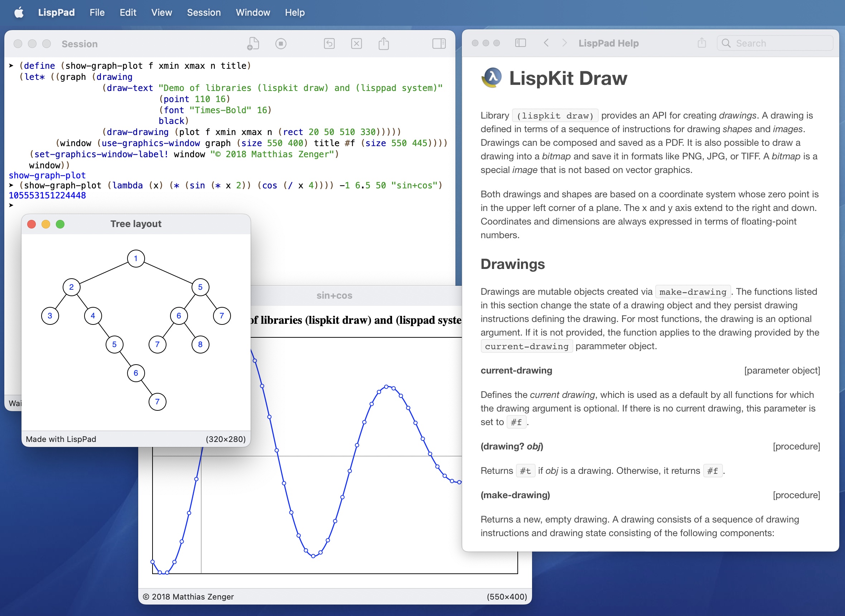Click the 'Session' window title
The image size is (845, 616).
[79, 44]
